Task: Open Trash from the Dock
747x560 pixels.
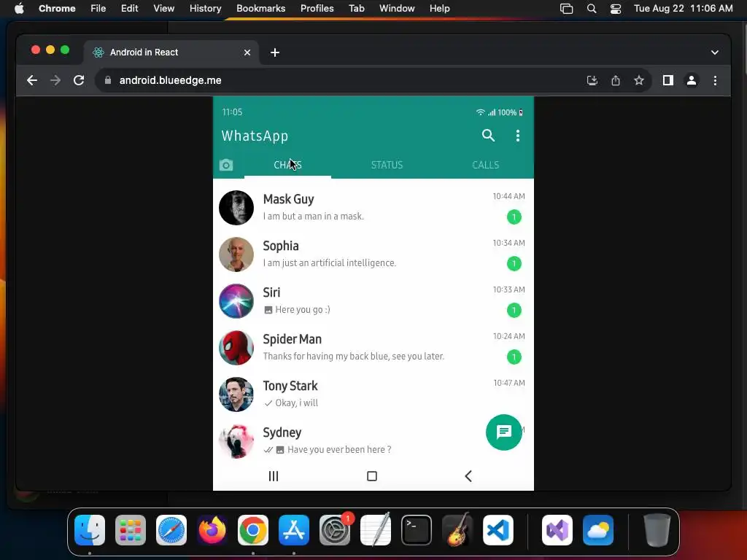Action: coord(657,530)
